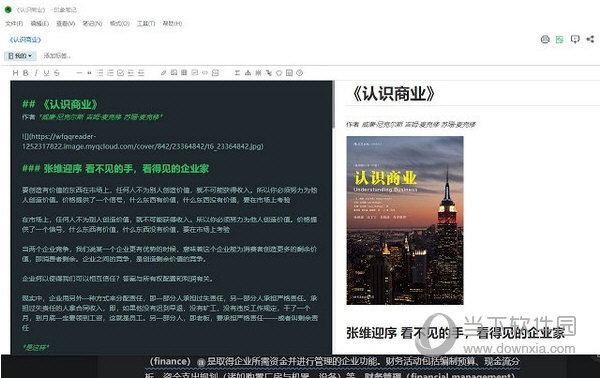Insert inline code with angle brackets icon
The height and width of the screenshot is (378, 600).
[x=205, y=73]
